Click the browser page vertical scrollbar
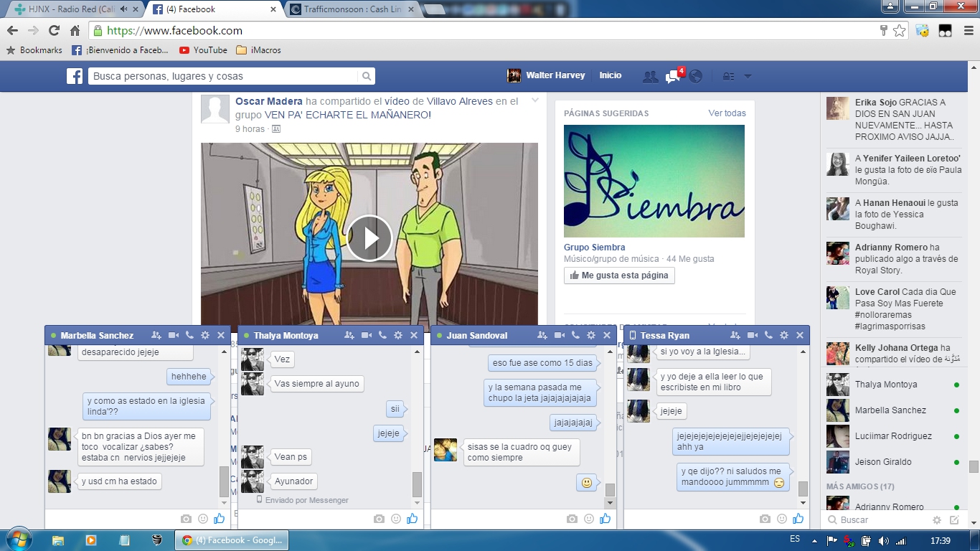This screenshot has height=551, width=980. click(x=974, y=466)
